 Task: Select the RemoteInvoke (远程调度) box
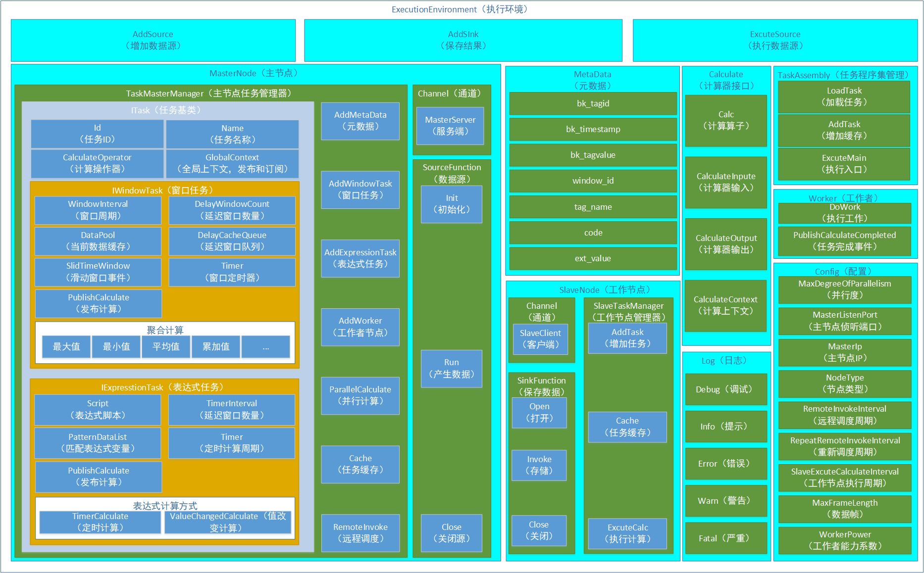[360, 533]
